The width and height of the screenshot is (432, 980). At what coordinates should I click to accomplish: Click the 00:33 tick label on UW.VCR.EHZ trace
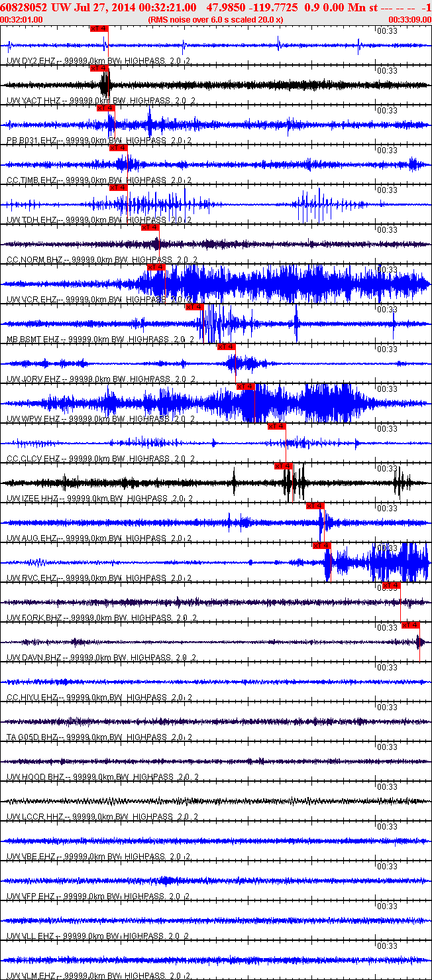point(386,270)
